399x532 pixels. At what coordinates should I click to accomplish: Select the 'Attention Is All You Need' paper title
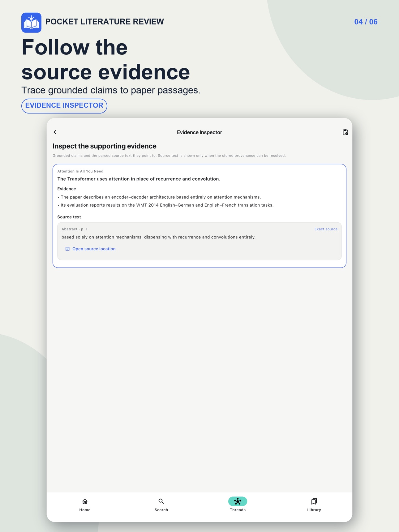80,171
